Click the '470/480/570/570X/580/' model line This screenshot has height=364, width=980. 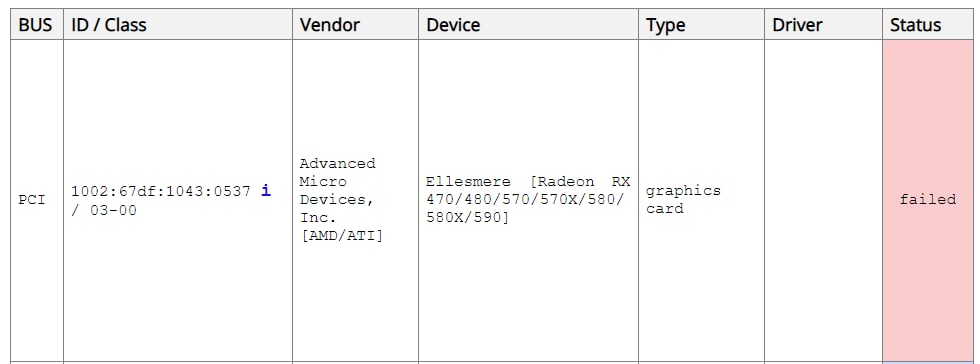[525, 200]
